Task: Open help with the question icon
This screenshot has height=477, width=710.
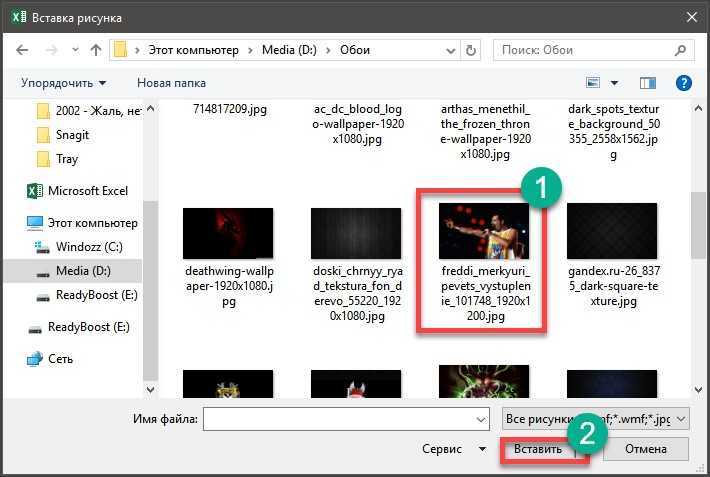Action: 684,83
